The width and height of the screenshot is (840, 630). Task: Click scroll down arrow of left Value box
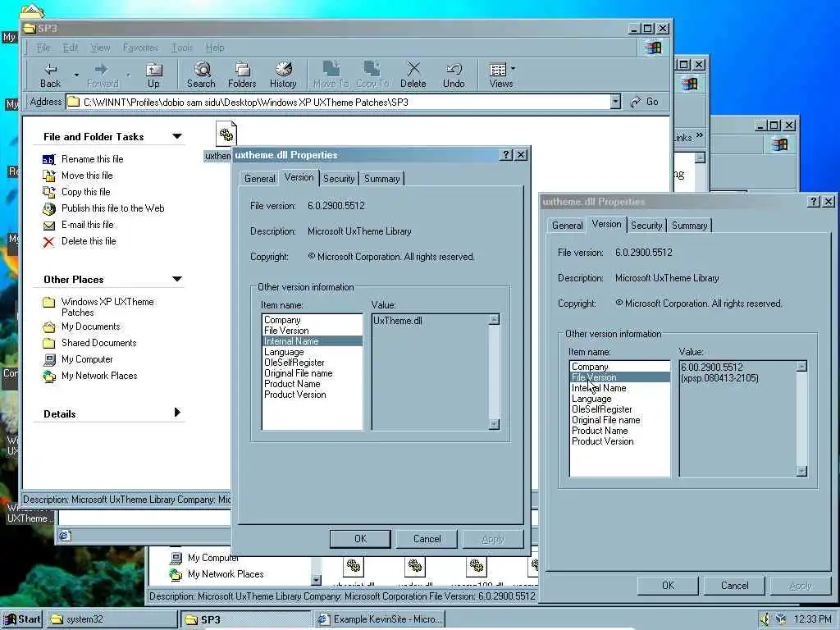click(494, 424)
